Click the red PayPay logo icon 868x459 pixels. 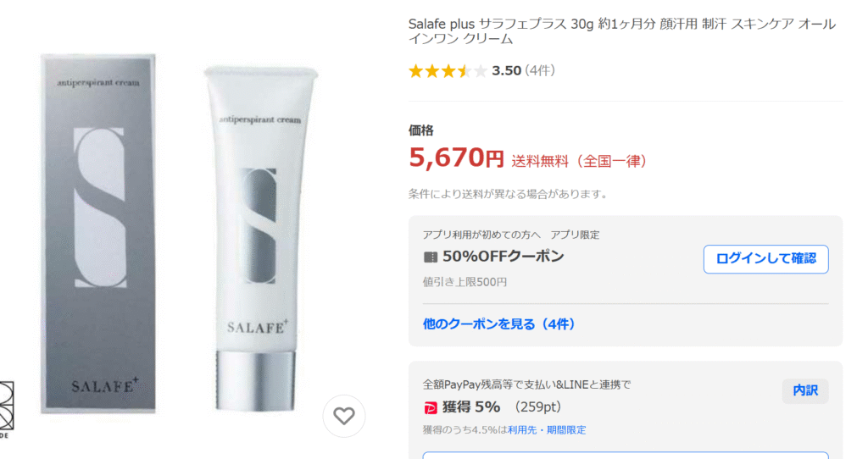431,406
